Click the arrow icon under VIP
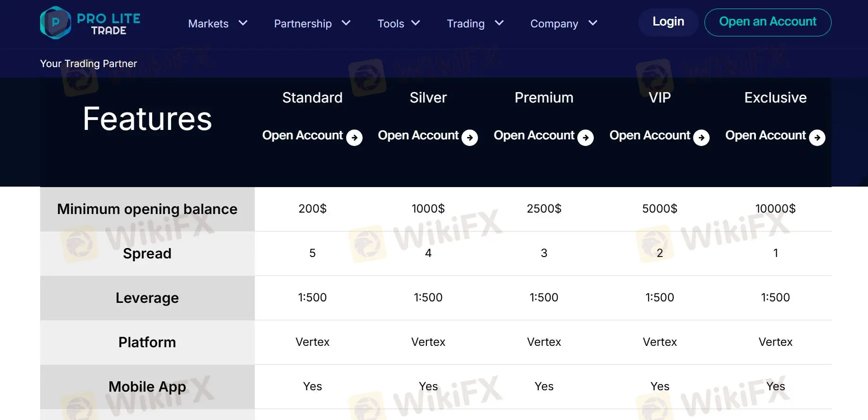868x420 pixels. 701,137
